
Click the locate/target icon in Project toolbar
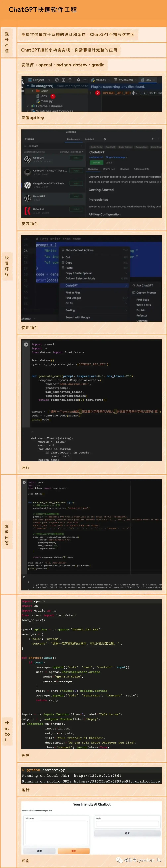[57, 80]
